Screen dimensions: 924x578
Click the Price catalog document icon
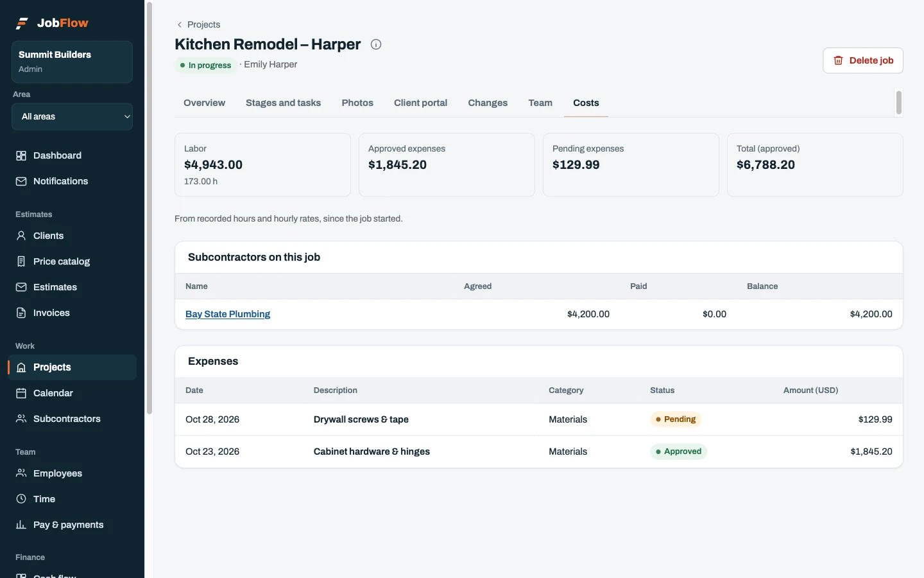click(x=21, y=261)
